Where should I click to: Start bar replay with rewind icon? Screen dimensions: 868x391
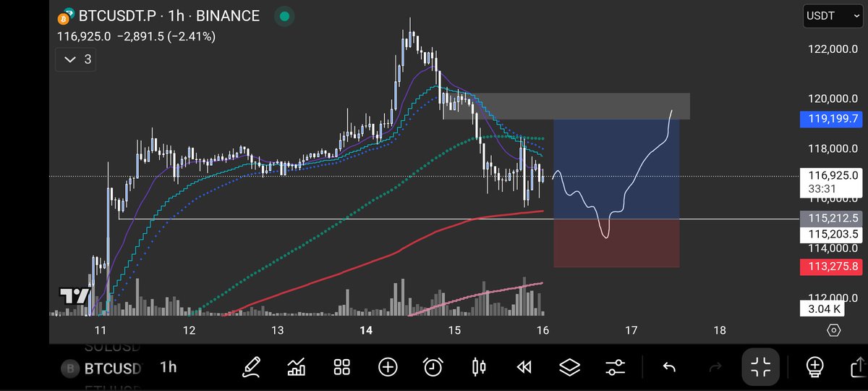click(524, 367)
